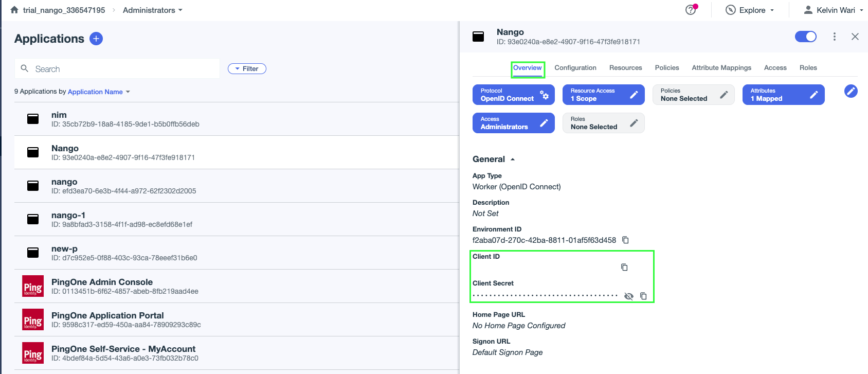Open the Filter dropdown
The height and width of the screenshot is (374, 868).
tap(247, 68)
